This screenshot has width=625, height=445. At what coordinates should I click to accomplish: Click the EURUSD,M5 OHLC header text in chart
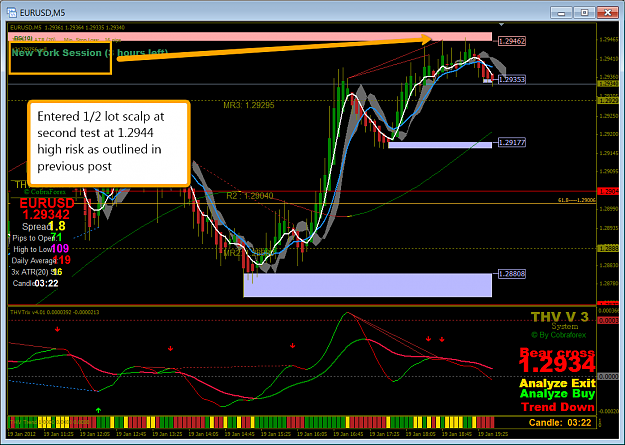pyautogui.click(x=67, y=28)
